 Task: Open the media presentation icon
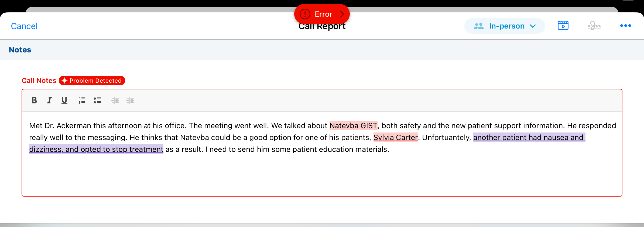tap(563, 26)
